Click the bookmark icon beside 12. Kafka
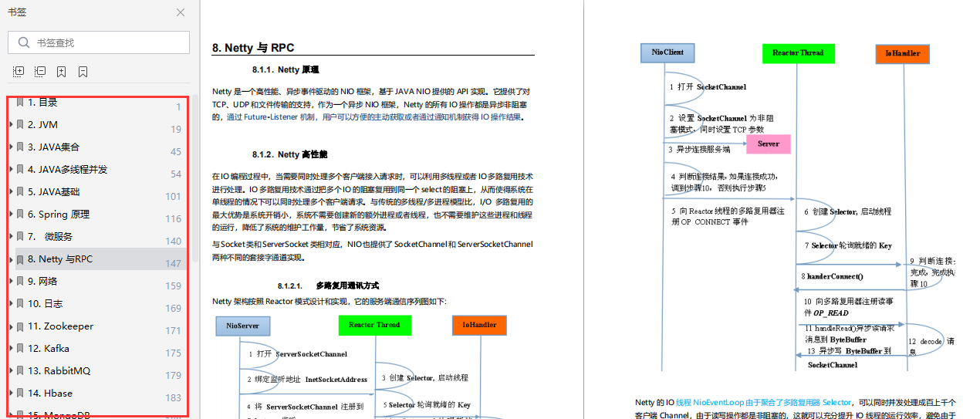This screenshot has height=419, width=980. click(x=20, y=349)
